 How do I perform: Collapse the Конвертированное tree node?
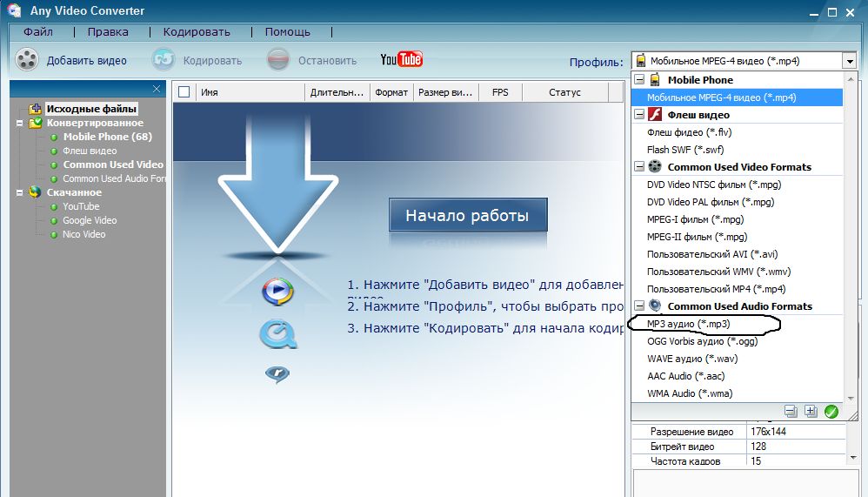click(x=19, y=123)
